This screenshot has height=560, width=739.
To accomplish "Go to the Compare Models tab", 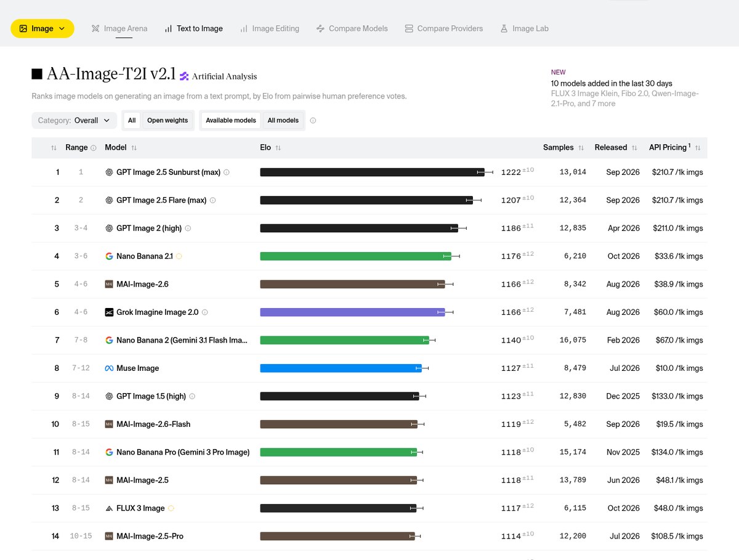I will (x=352, y=28).
